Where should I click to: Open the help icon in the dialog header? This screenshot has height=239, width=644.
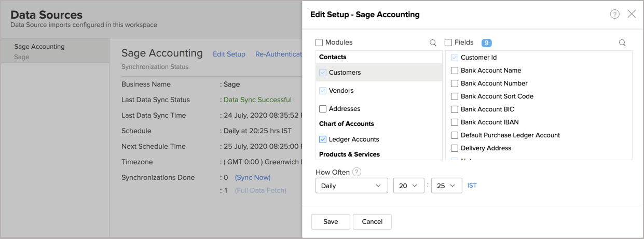[x=614, y=15]
